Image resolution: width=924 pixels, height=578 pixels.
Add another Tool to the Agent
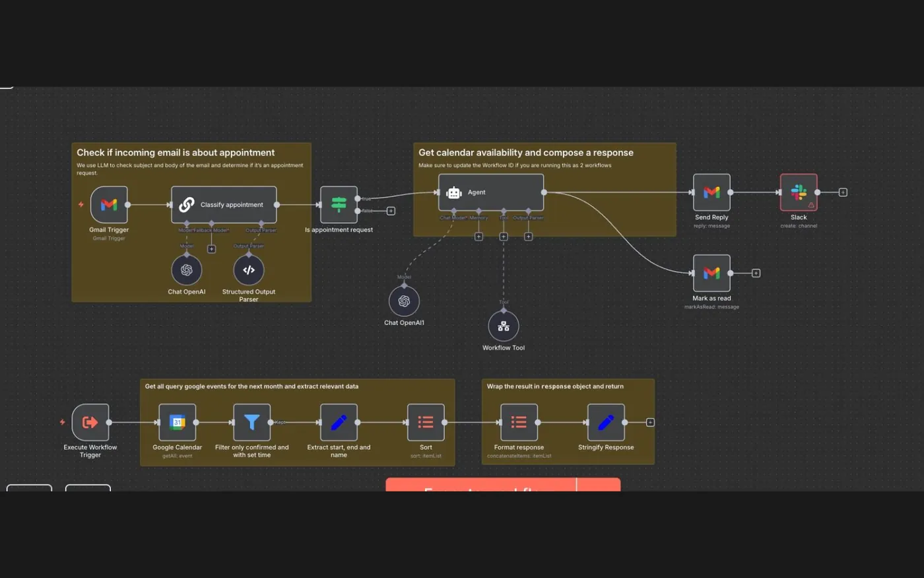coord(504,236)
